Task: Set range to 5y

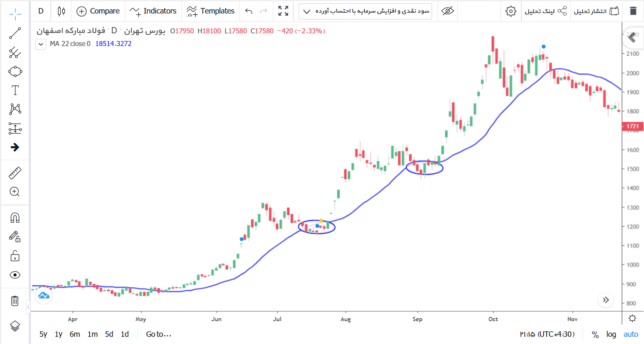Action: point(43,334)
